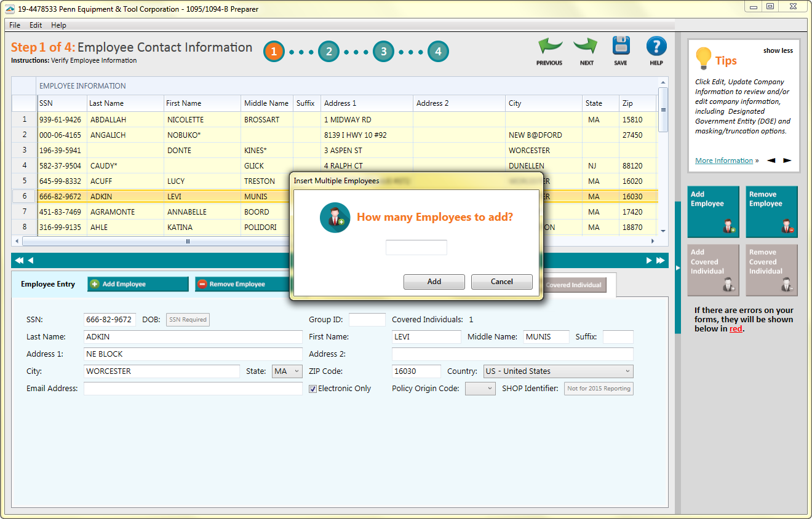The height and width of the screenshot is (519, 812).
Task: Click the Add button in dialog
Action: (434, 282)
